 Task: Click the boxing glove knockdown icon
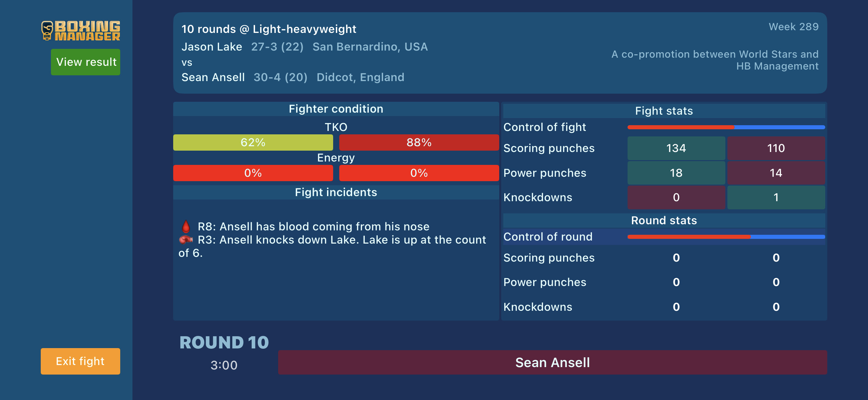186,240
